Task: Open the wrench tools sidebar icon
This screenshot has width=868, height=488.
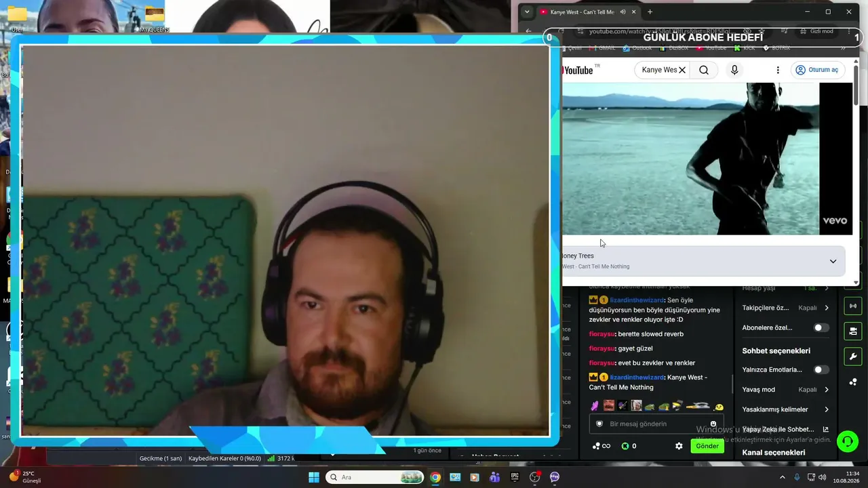Action: [852, 356]
